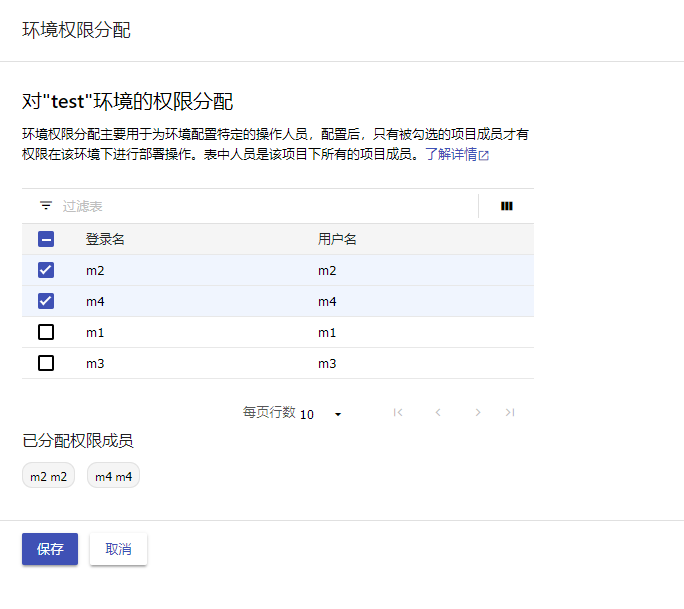Uncheck the m2 row checkbox
Viewport: 684px width, 609px height.
(46, 270)
